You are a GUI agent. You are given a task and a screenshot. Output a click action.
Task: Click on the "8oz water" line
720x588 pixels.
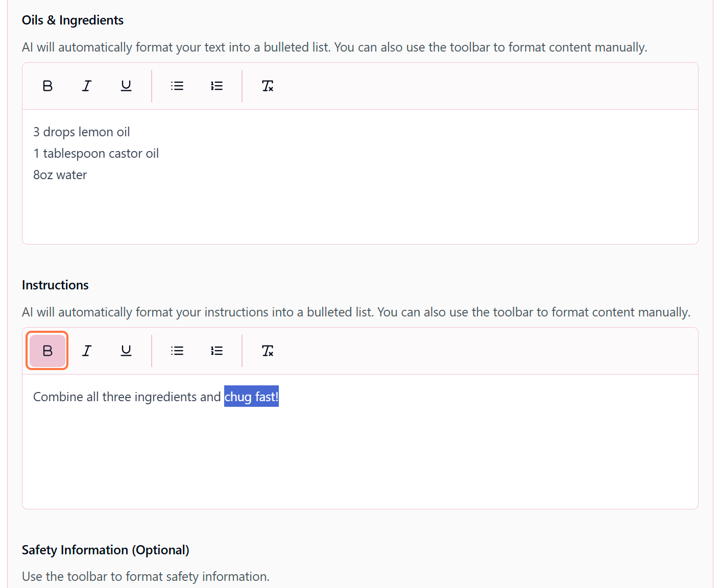coord(60,175)
